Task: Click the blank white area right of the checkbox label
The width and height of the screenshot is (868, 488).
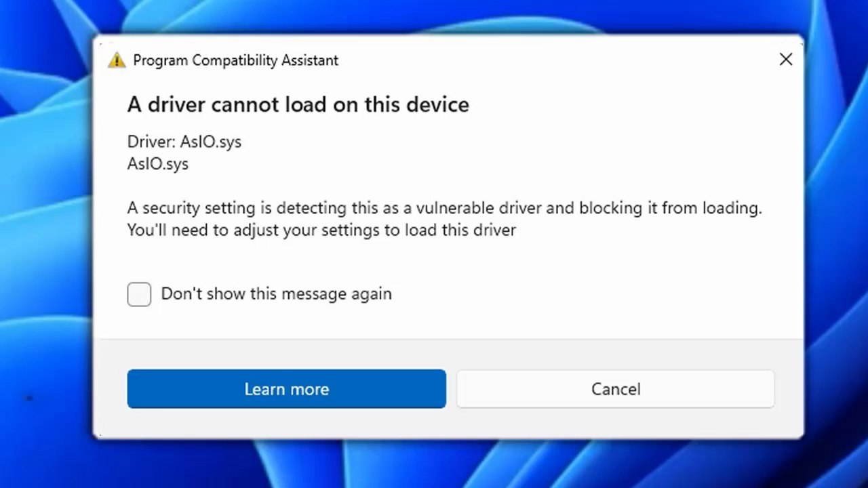Action: [x=576, y=294]
